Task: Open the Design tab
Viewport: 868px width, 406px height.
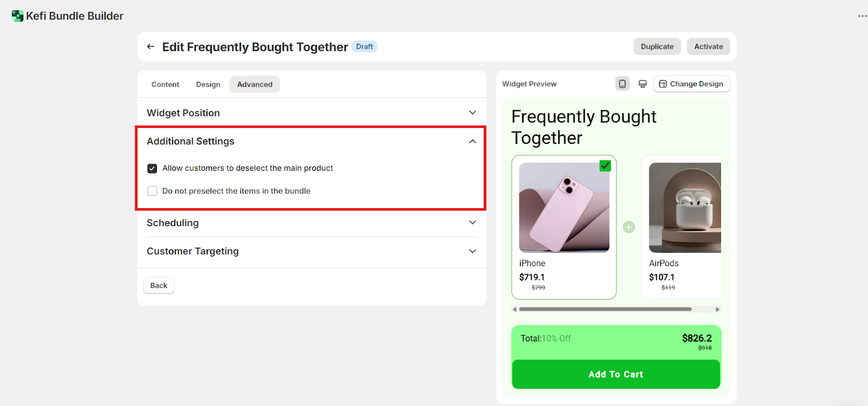Action: (208, 85)
